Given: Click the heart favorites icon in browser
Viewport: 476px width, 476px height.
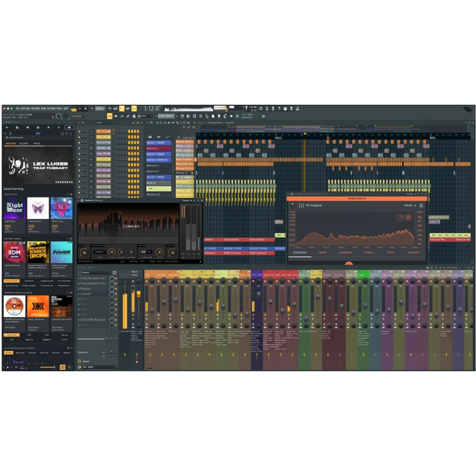Looking at the screenshot, I should (x=67, y=133).
